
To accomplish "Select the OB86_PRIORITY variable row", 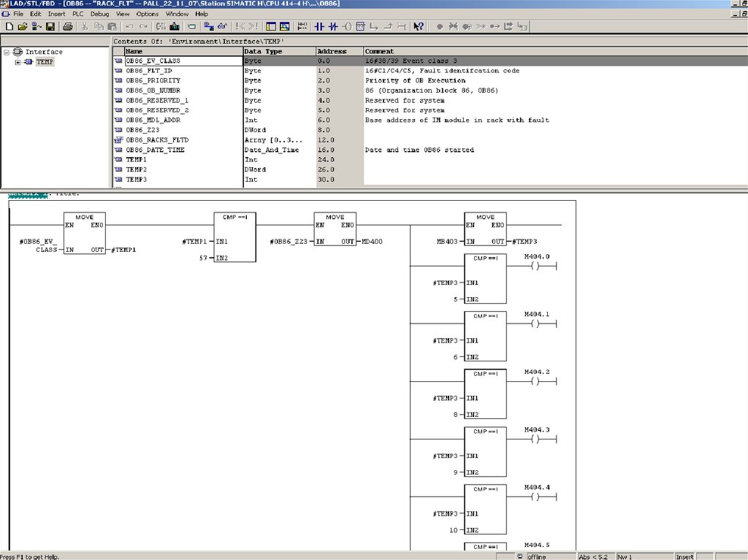I will pos(430,80).
